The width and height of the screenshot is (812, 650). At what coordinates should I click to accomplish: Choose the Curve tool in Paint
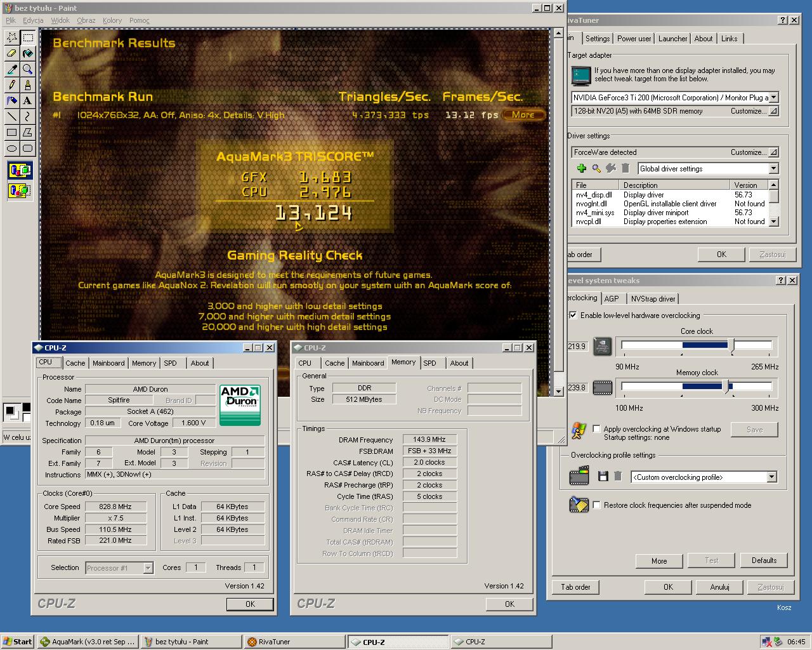coord(27,117)
